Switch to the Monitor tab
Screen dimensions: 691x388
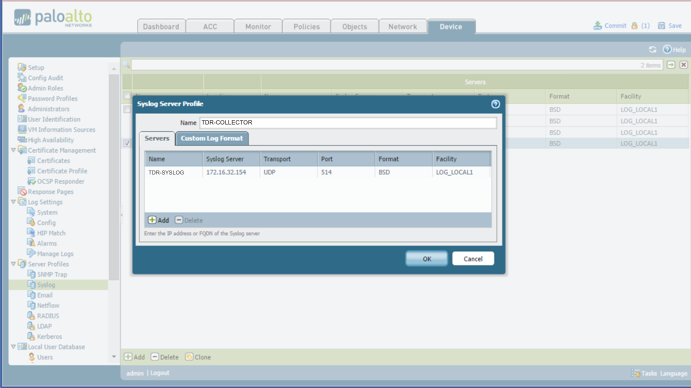(x=258, y=26)
